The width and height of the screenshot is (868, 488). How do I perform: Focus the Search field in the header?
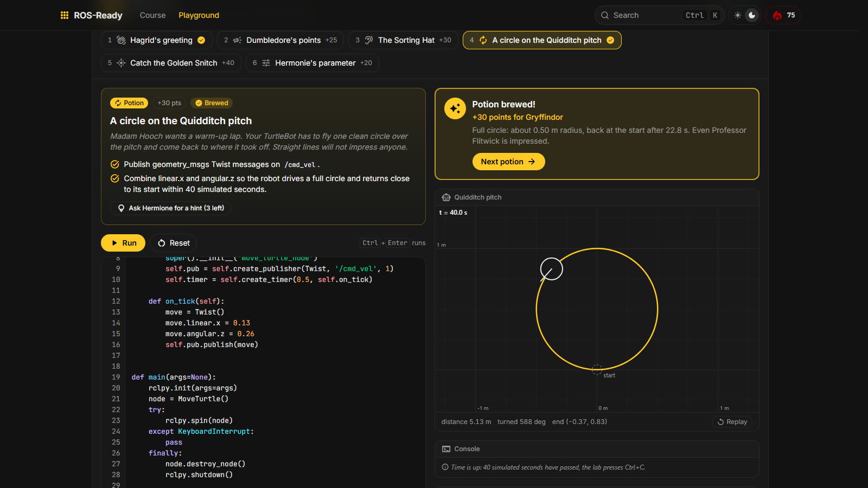[659, 15]
